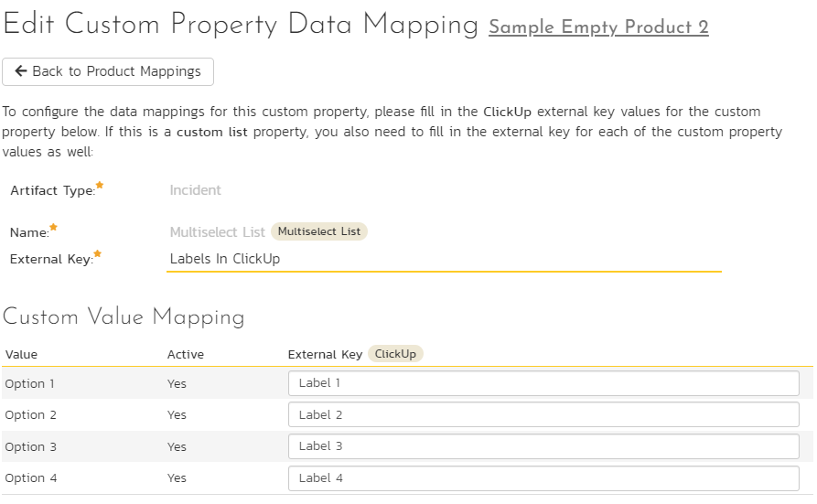Image resolution: width=817 pixels, height=504 pixels.
Task: Click the Name required star
Action: [53, 227]
